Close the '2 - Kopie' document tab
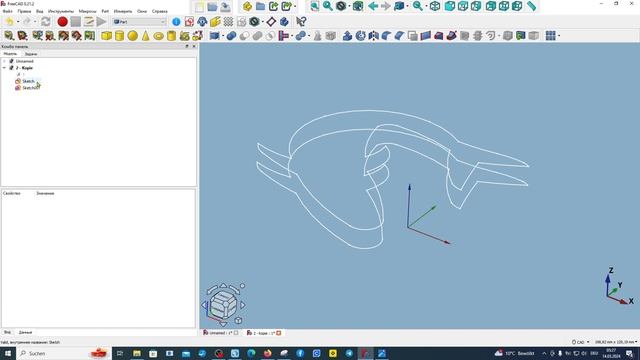Viewport: 640px width, 360px height. (x=279, y=333)
